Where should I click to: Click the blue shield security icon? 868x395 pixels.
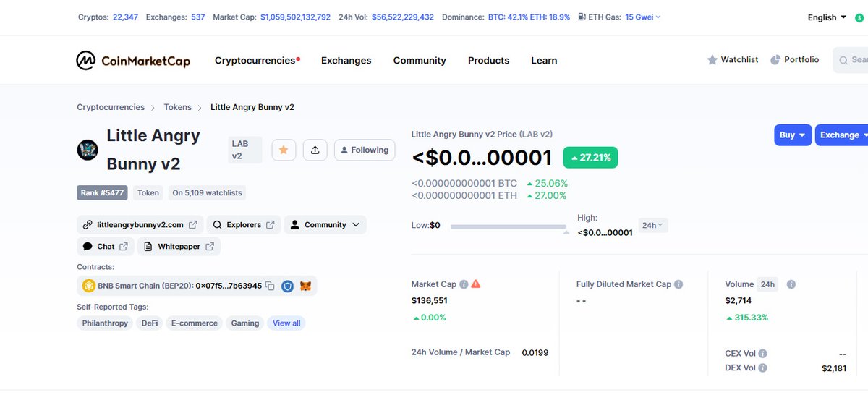pyautogui.click(x=287, y=286)
